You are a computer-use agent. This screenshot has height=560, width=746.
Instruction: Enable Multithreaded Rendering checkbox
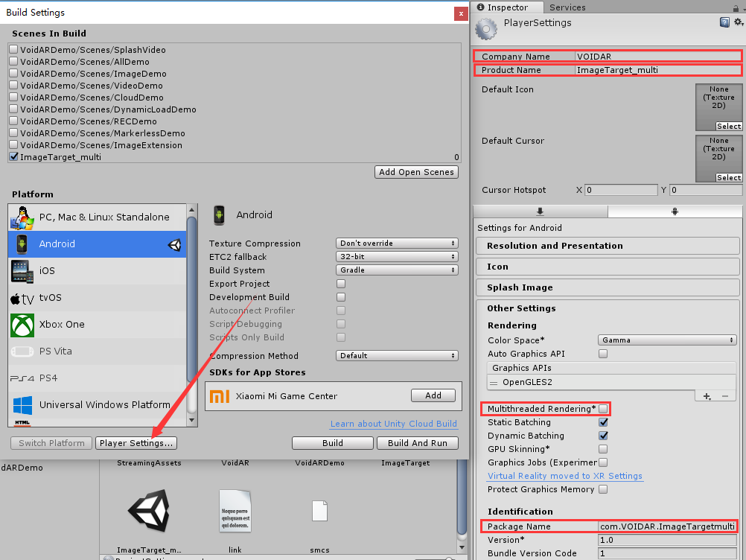click(603, 409)
